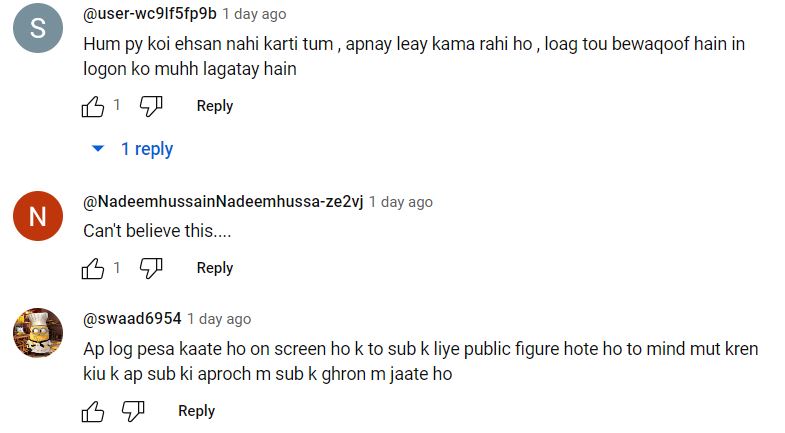Dislike the comment by @swaad6954

click(133, 411)
